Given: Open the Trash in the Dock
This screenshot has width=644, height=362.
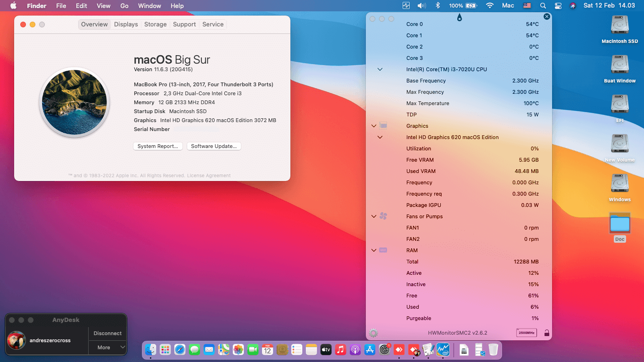Looking at the screenshot, I should click(493, 349).
